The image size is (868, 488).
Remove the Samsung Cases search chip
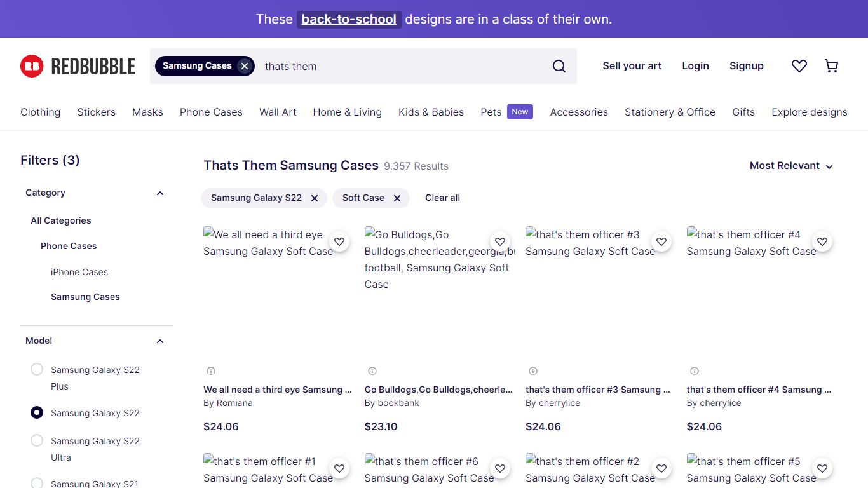[244, 66]
